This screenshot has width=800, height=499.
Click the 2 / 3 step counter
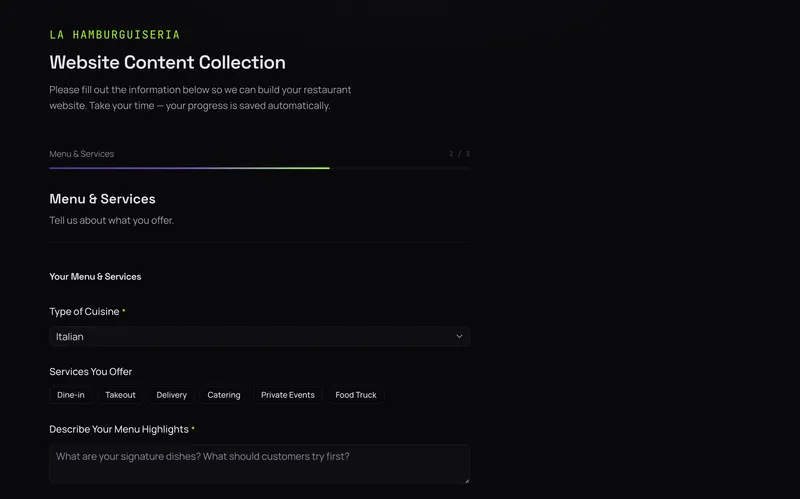pos(459,154)
